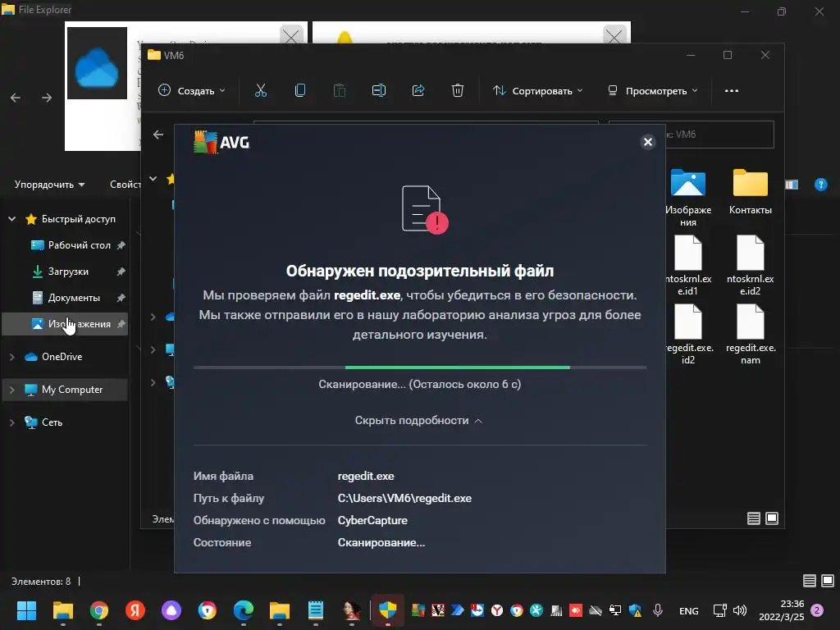Image resolution: width=840 pixels, height=630 pixels.
Task: Expand the starred node in VM6 tree
Action: 153,178
